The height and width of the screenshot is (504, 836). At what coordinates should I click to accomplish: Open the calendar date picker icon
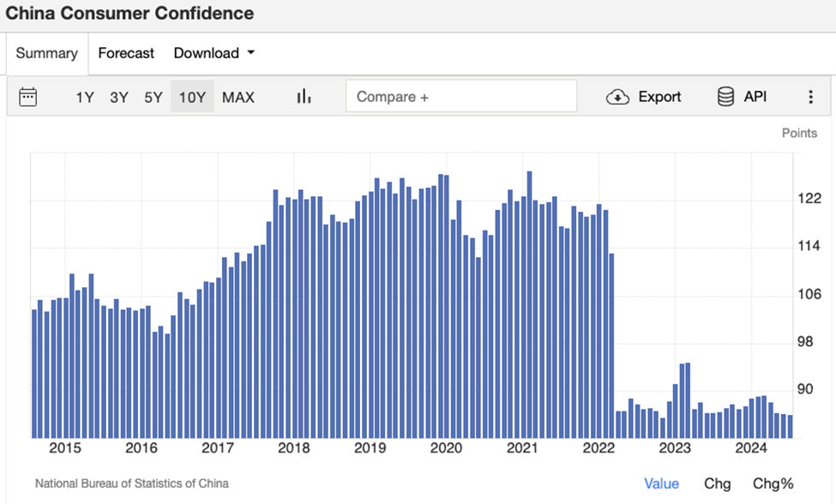coord(28,97)
